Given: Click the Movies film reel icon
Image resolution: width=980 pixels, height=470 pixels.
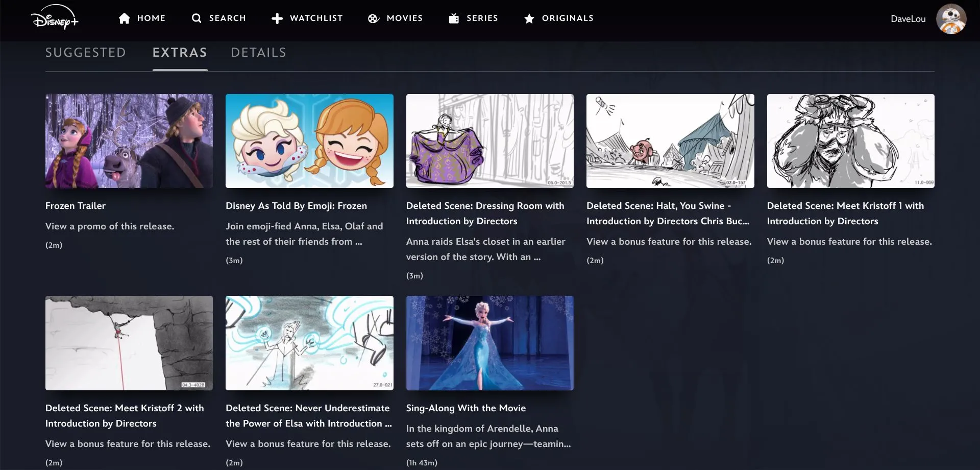Looking at the screenshot, I should pos(374,18).
